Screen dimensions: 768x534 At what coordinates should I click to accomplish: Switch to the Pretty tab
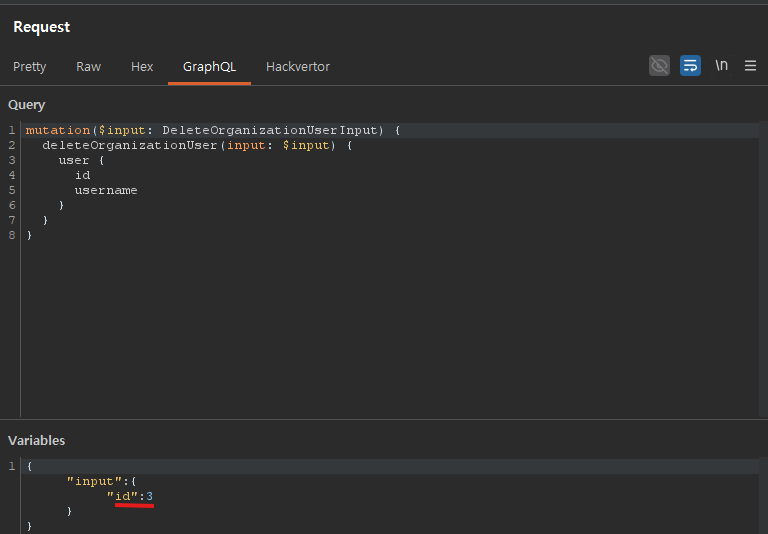[x=30, y=67]
